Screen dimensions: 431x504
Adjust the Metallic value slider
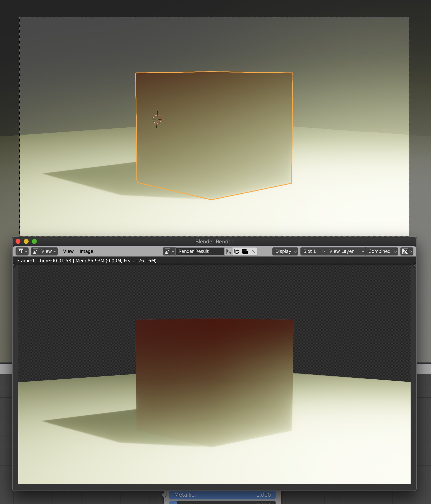click(x=222, y=495)
